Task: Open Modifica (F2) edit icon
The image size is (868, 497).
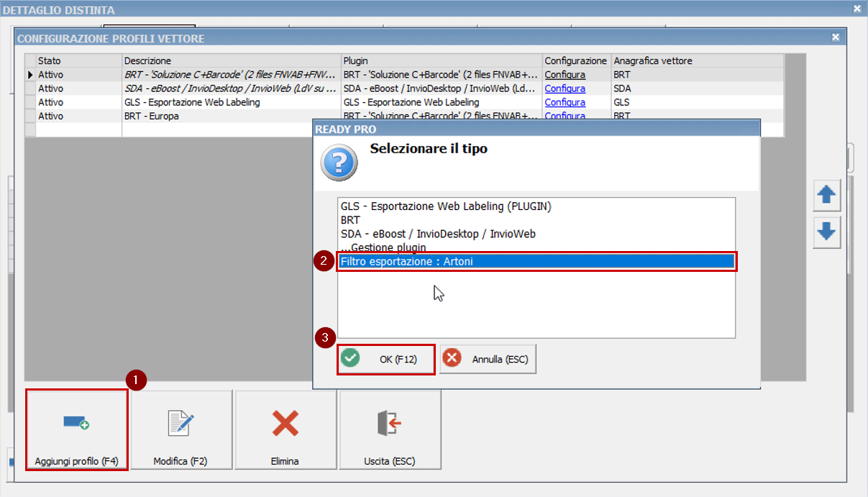Action: (x=181, y=430)
